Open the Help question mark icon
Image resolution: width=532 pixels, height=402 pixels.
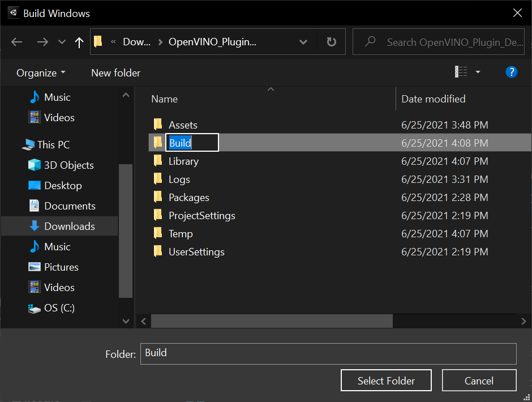point(511,72)
